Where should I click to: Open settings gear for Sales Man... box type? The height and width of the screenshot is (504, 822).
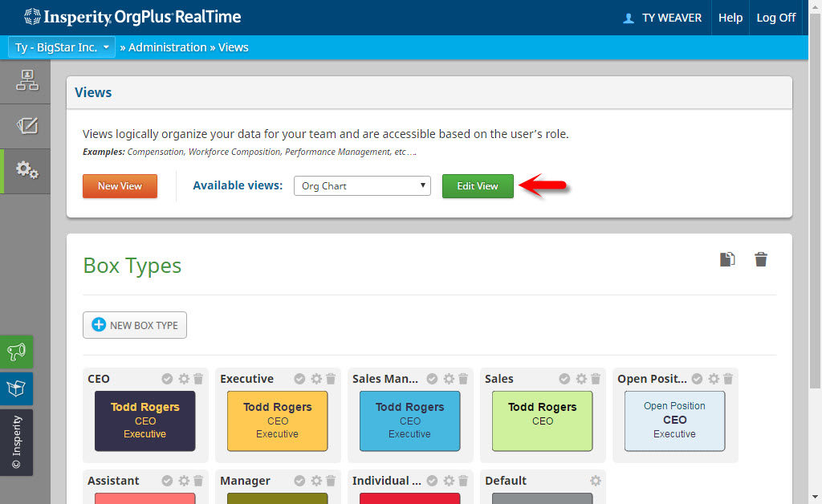pos(449,379)
